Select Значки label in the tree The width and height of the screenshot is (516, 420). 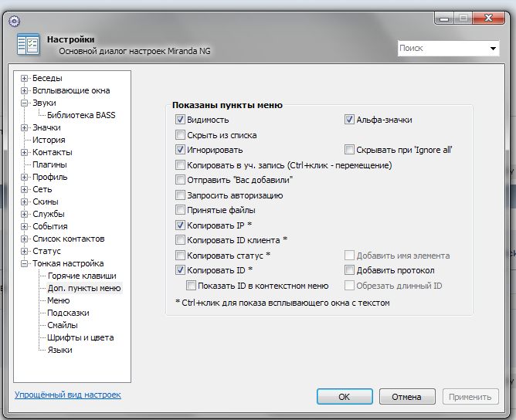coord(46,127)
